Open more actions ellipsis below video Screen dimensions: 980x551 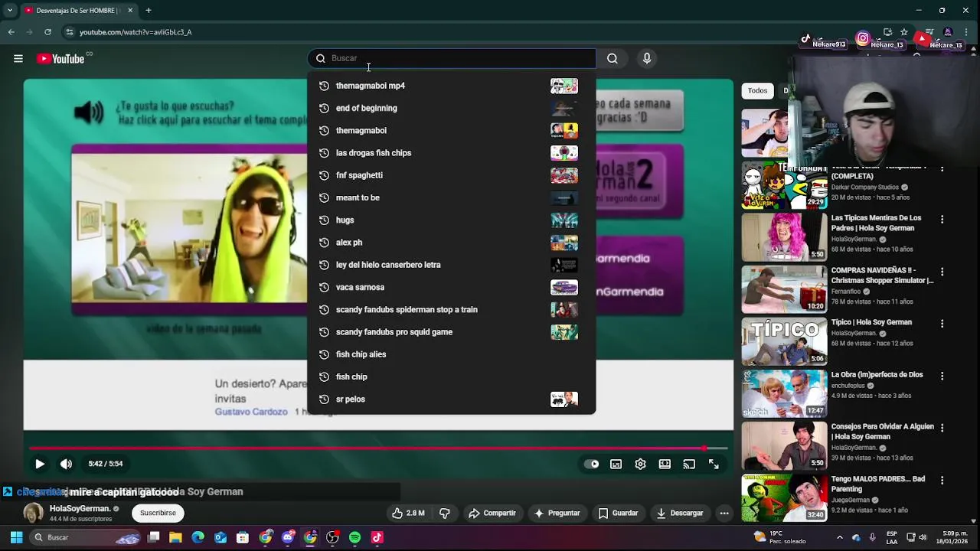(x=724, y=513)
